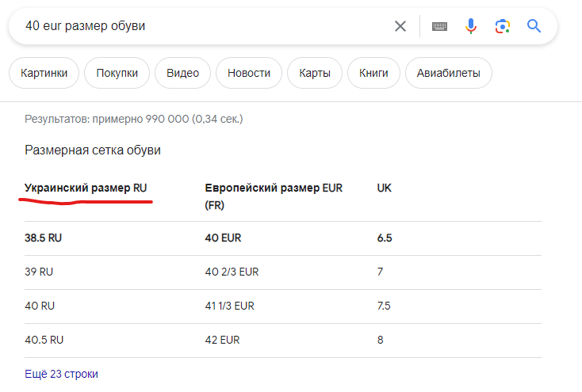Viewport: 582px width, 392px height.
Task: Start voice search with microphone icon
Action: [x=471, y=26]
